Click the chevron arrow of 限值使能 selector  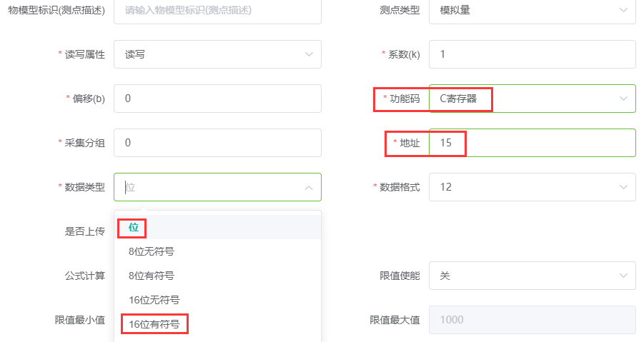pyautogui.click(x=623, y=276)
